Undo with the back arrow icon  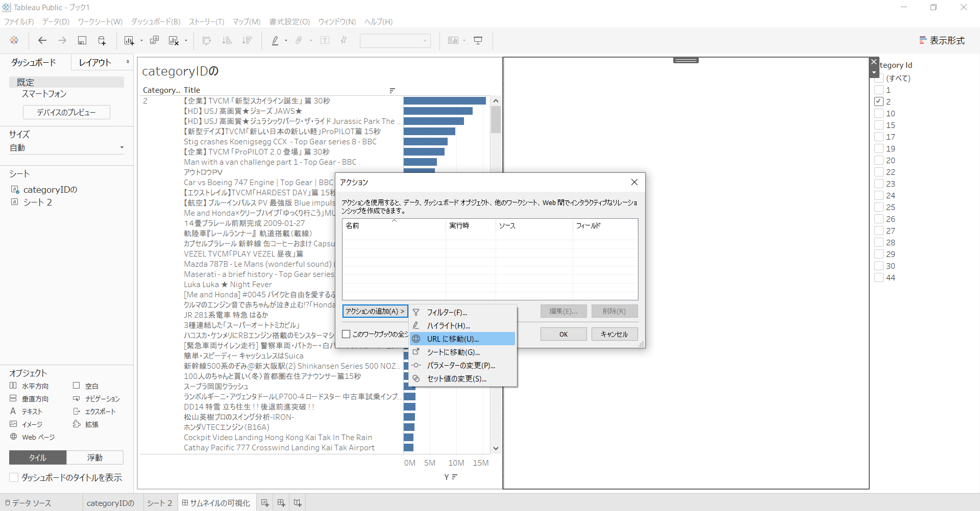tap(42, 40)
